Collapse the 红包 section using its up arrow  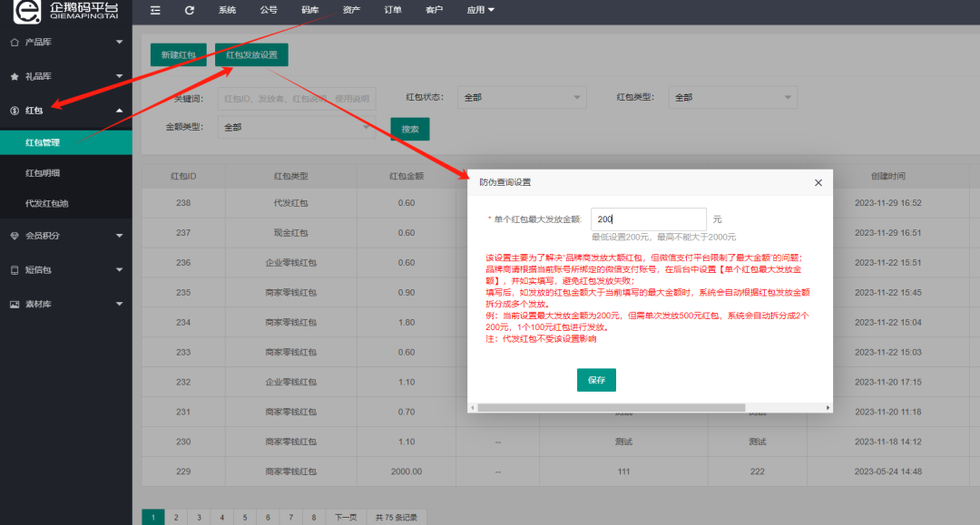120,111
